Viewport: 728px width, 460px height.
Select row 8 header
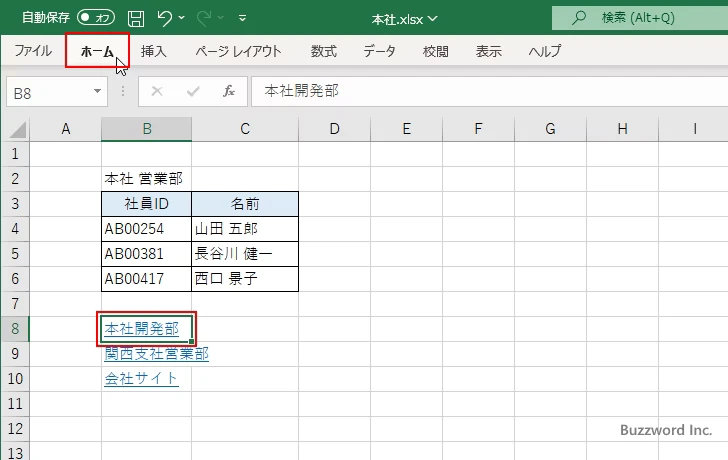click(x=15, y=329)
